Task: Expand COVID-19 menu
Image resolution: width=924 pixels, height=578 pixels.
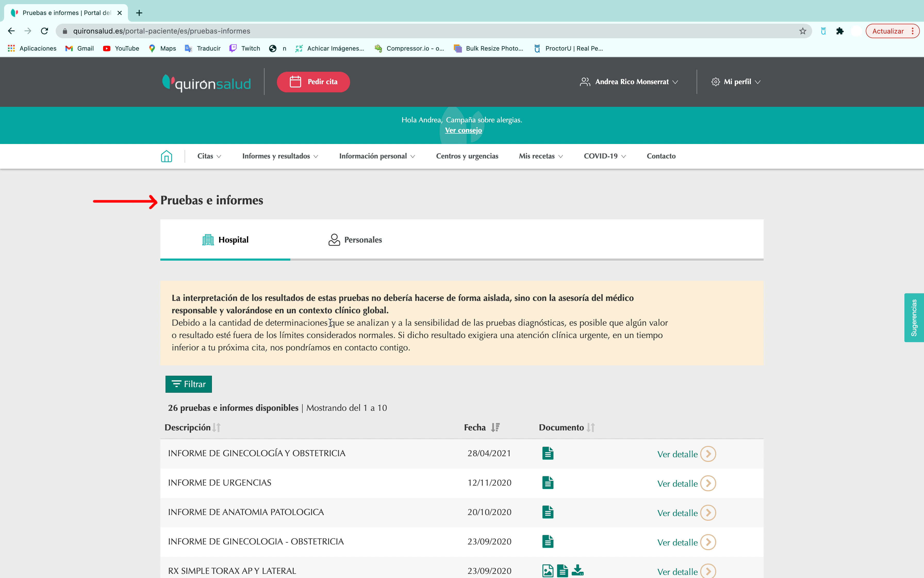Action: pos(605,156)
